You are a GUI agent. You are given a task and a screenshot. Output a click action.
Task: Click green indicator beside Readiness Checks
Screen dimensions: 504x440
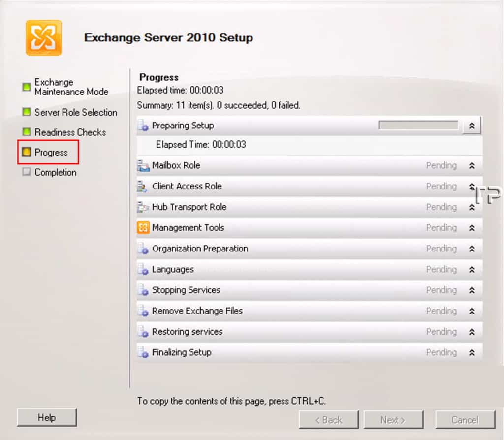pyautogui.click(x=27, y=132)
